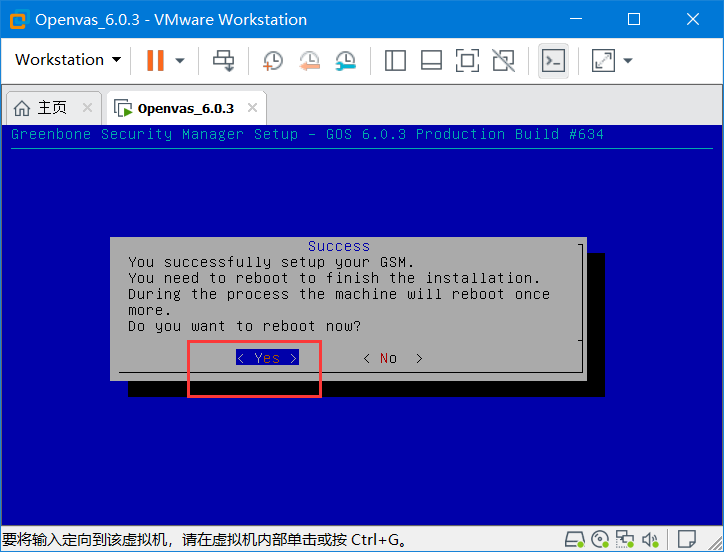Click the message log status icon

(687, 539)
